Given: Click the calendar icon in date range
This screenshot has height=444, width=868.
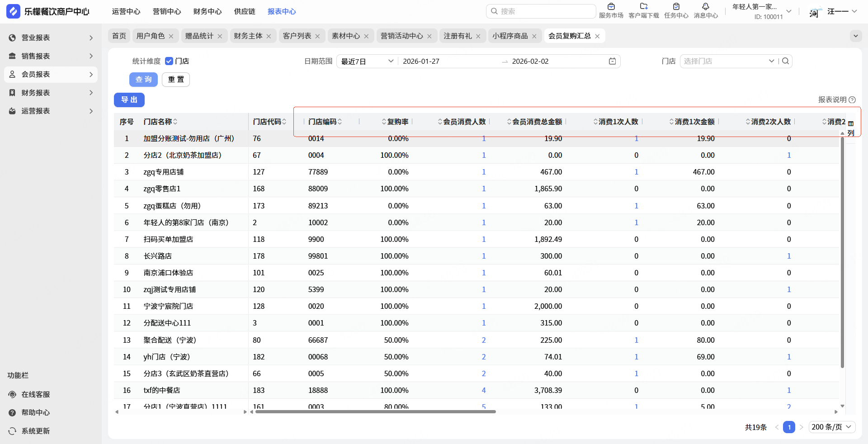Looking at the screenshot, I should pyautogui.click(x=612, y=61).
